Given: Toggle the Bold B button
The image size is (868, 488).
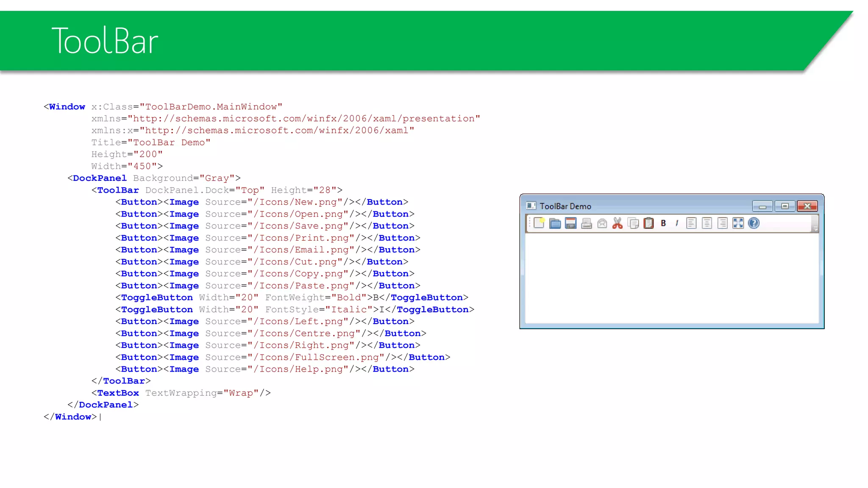Looking at the screenshot, I should [663, 223].
